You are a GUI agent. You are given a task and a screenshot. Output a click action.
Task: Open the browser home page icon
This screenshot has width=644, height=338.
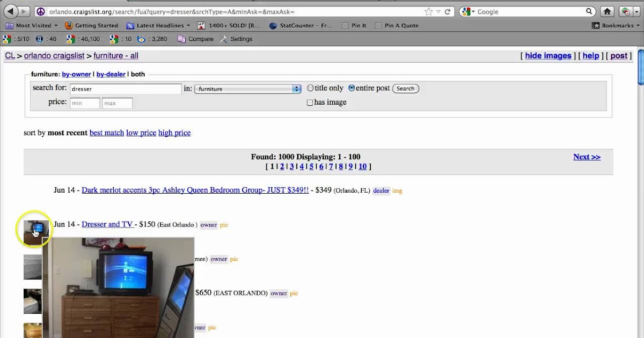[607, 11]
